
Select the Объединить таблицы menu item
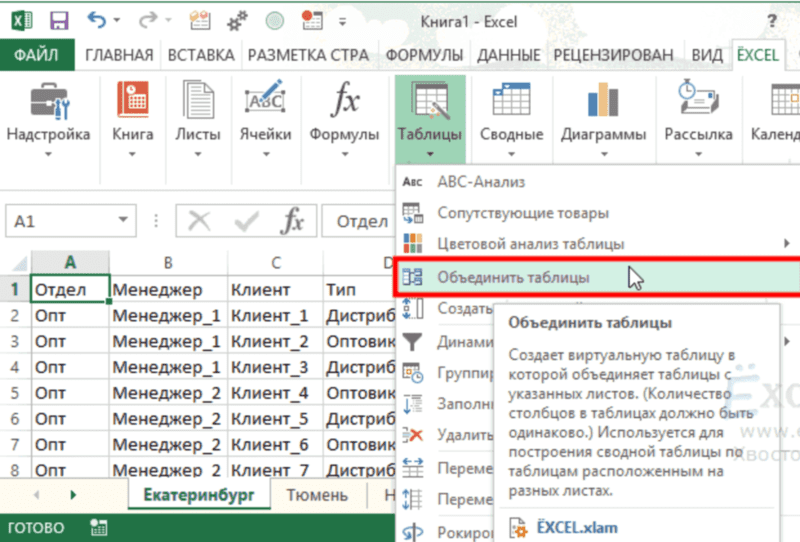click(512, 277)
